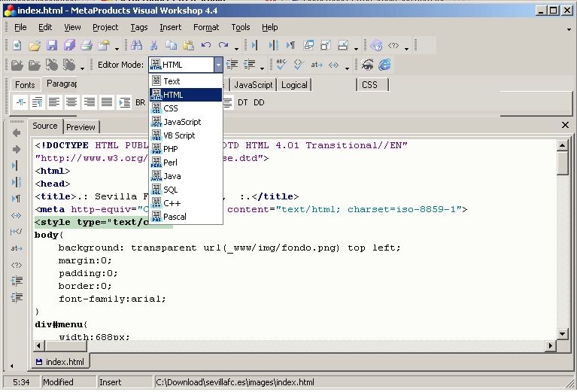Expand the indent toolbar overflow arrow

point(262,68)
